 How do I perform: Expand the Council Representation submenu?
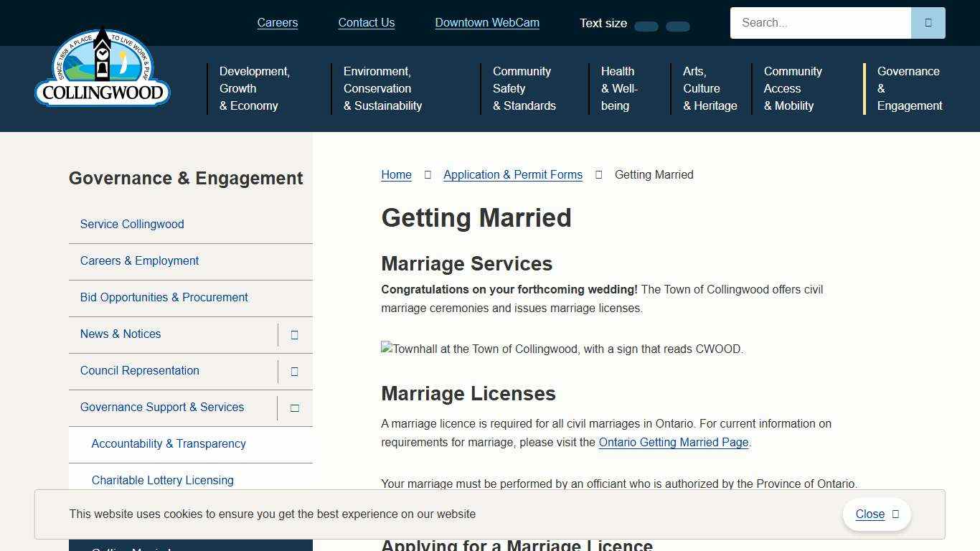coord(294,371)
